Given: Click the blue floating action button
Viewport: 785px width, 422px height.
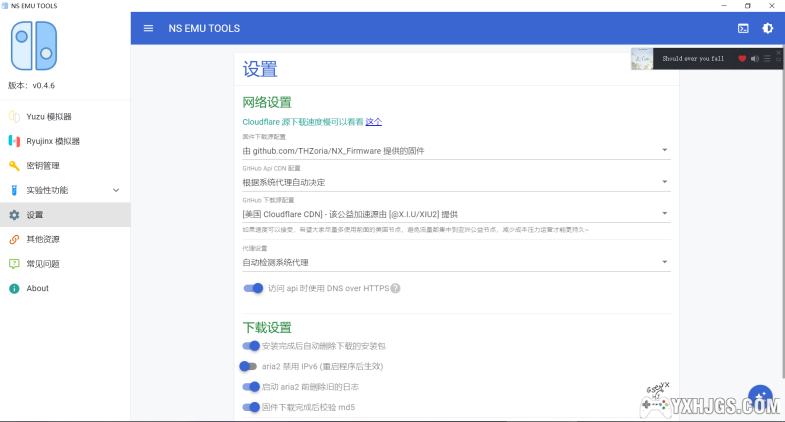Looking at the screenshot, I should pyautogui.click(x=760, y=397).
